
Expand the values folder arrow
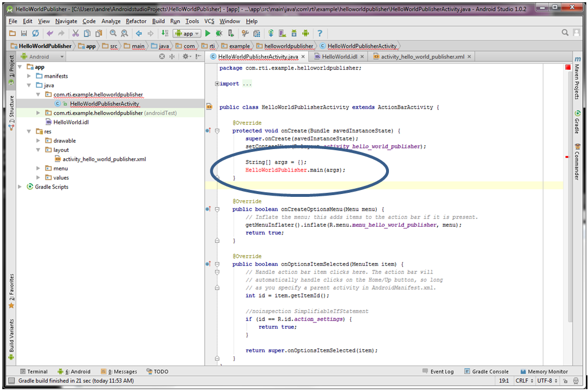coord(38,178)
